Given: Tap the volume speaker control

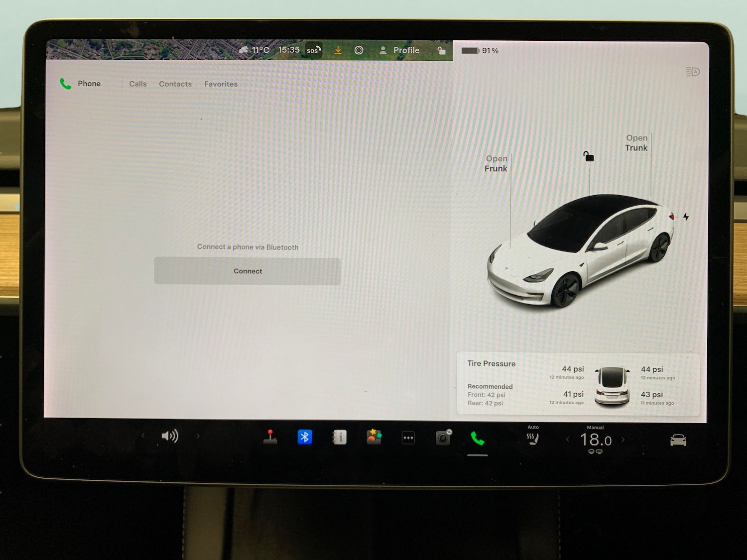Looking at the screenshot, I should click(170, 436).
